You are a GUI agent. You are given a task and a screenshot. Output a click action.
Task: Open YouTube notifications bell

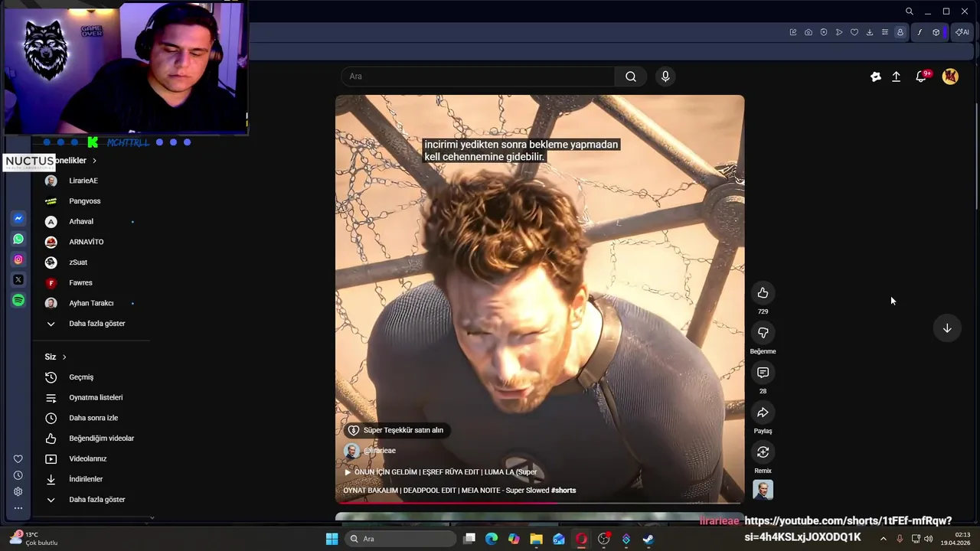tap(922, 77)
